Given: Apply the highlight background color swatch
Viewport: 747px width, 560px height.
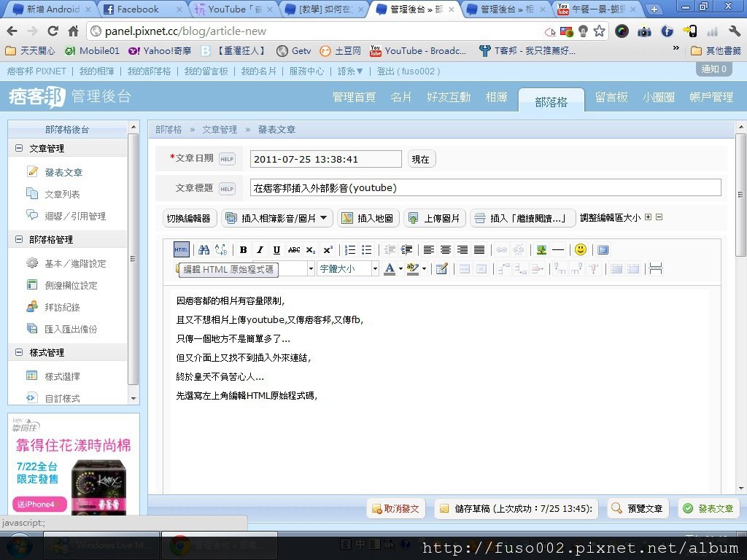Looking at the screenshot, I should click(x=413, y=268).
